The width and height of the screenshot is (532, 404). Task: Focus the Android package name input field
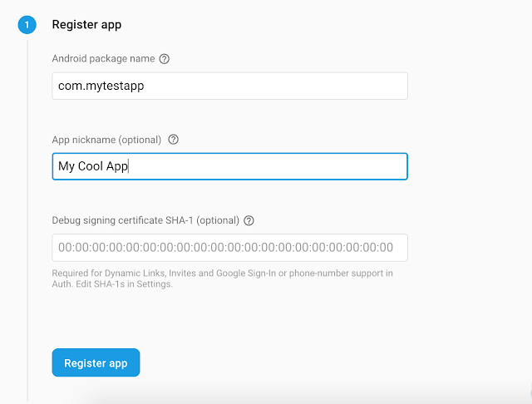click(x=229, y=86)
